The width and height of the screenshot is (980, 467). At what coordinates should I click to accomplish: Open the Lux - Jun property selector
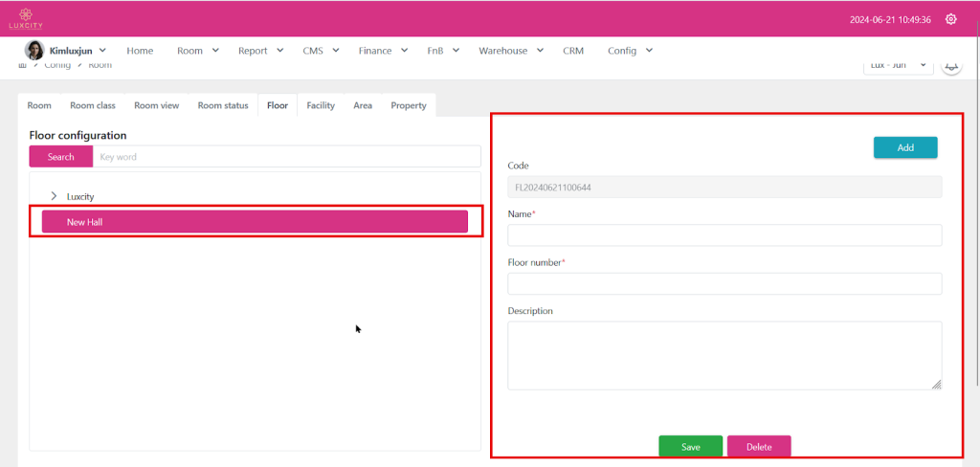(x=898, y=65)
